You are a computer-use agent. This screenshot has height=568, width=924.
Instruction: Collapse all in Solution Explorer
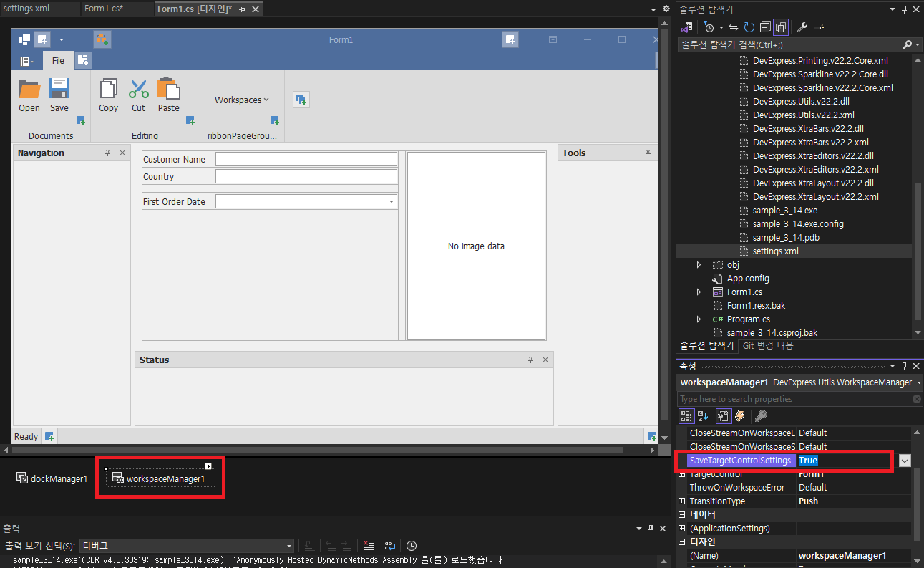[764, 27]
